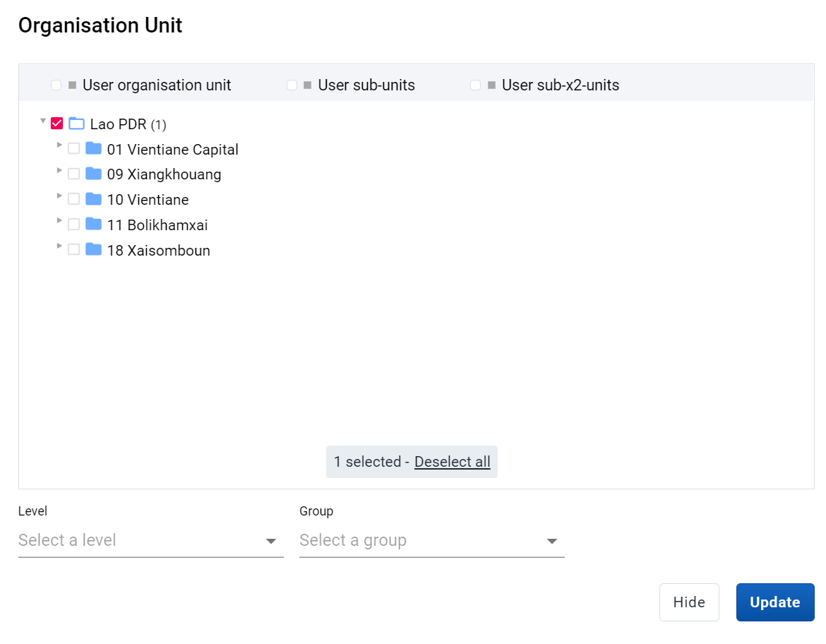Expand the 18 Xaisomboun node arrow
This screenshot has width=826, height=644.
(59, 246)
